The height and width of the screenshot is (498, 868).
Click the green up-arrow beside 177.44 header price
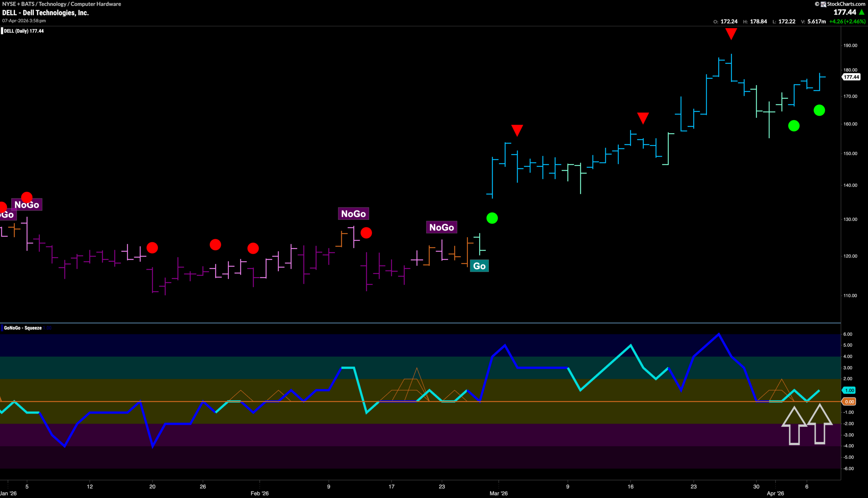tap(862, 12)
